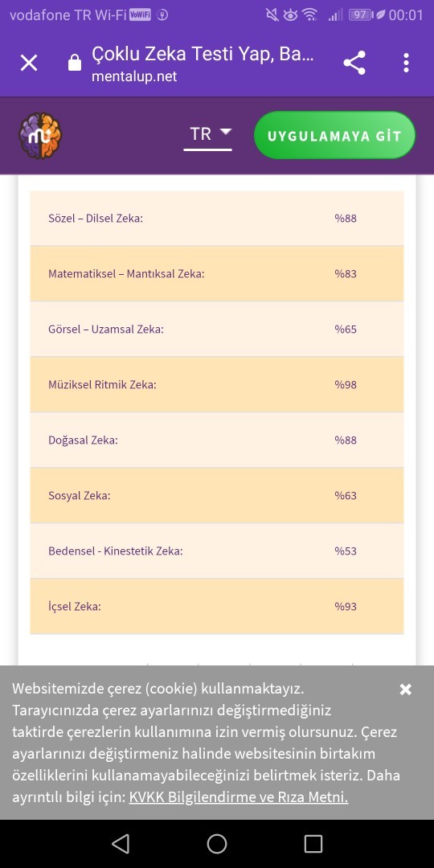The image size is (434, 868).
Task: Tap the Android recent apps square
Action: (x=313, y=844)
